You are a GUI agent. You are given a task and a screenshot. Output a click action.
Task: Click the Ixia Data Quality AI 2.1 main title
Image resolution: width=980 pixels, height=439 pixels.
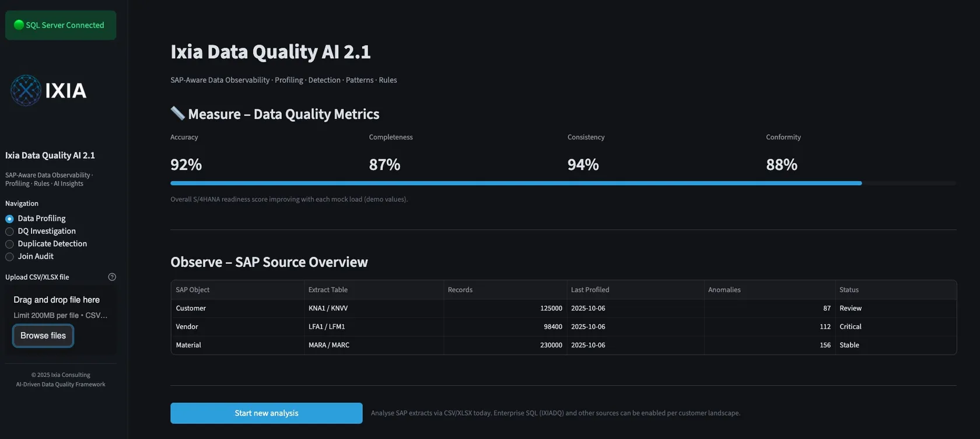(x=271, y=51)
